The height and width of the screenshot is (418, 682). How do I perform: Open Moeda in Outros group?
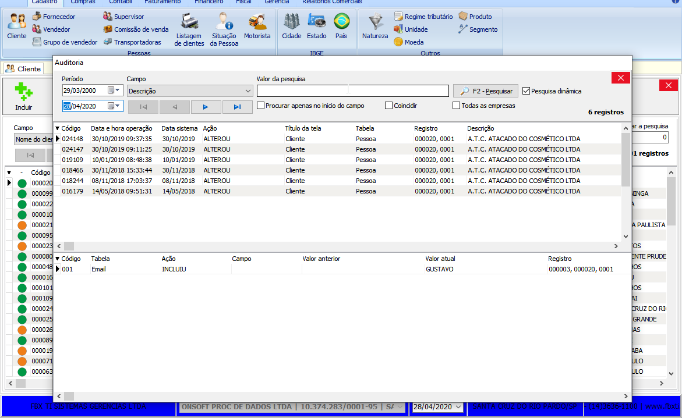pos(408,42)
